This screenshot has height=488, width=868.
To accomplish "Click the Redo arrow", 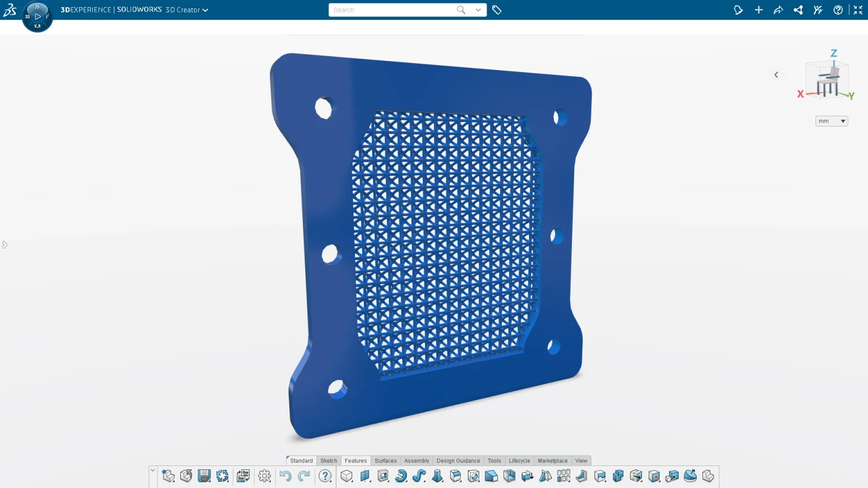I will coord(304,476).
